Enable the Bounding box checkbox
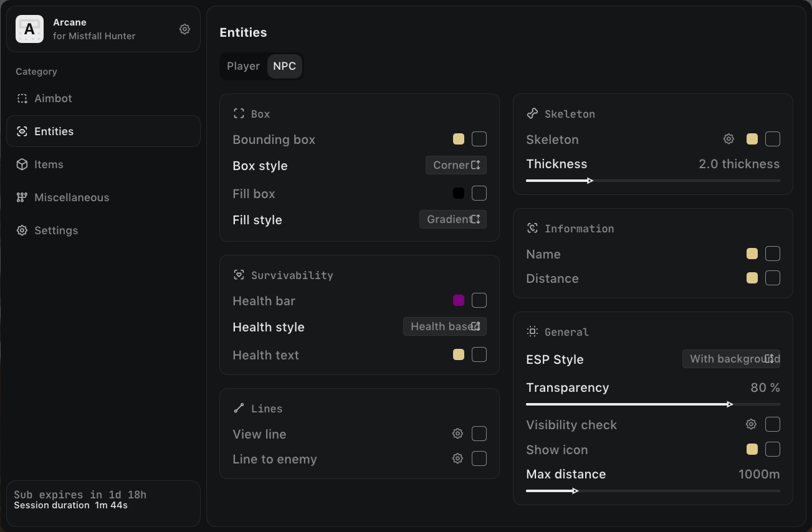Viewport: 812px width, 532px height. coord(479,139)
